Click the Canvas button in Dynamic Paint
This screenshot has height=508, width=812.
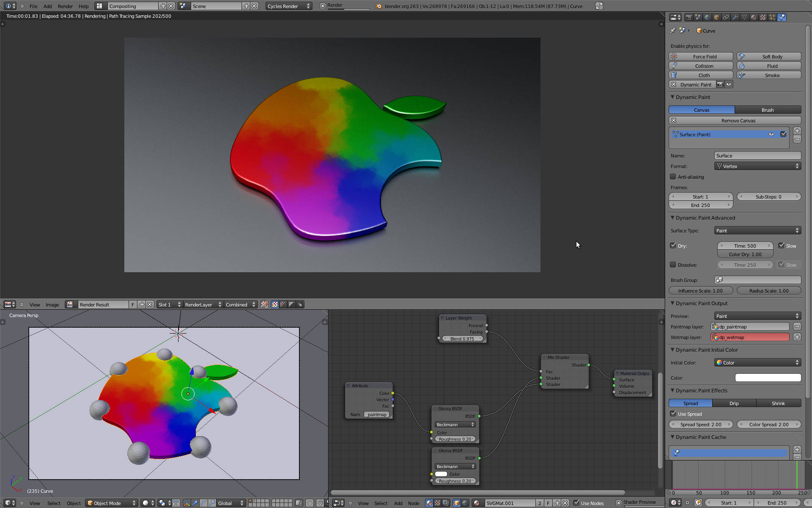[x=701, y=110]
